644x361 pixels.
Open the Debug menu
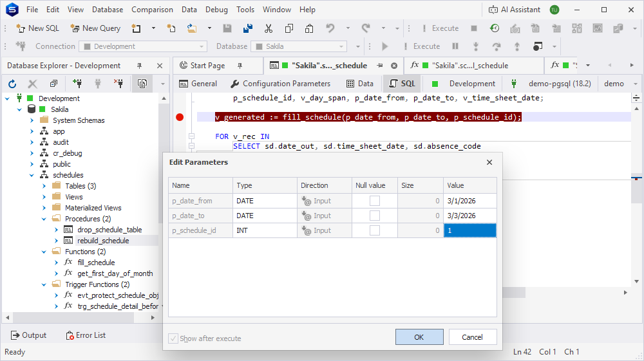[x=216, y=10]
